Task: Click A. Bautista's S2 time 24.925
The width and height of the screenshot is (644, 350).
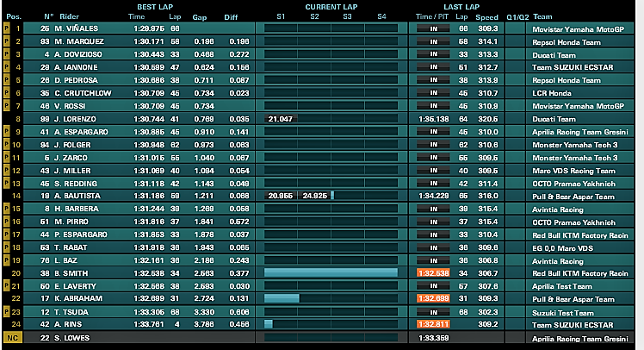Action: [314, 196]
